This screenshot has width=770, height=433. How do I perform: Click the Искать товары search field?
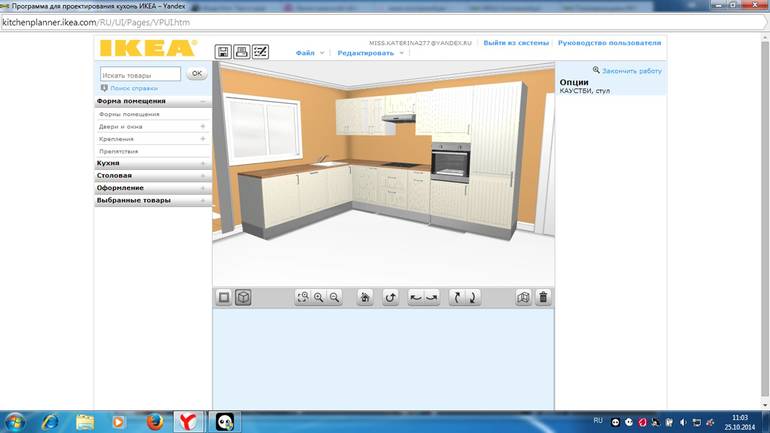tap(140, 74)
